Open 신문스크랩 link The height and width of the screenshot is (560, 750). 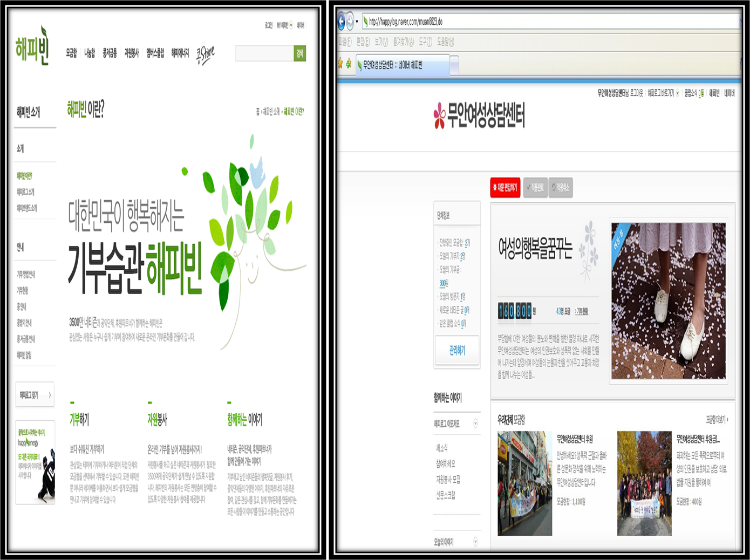click(x=446, y=495)
